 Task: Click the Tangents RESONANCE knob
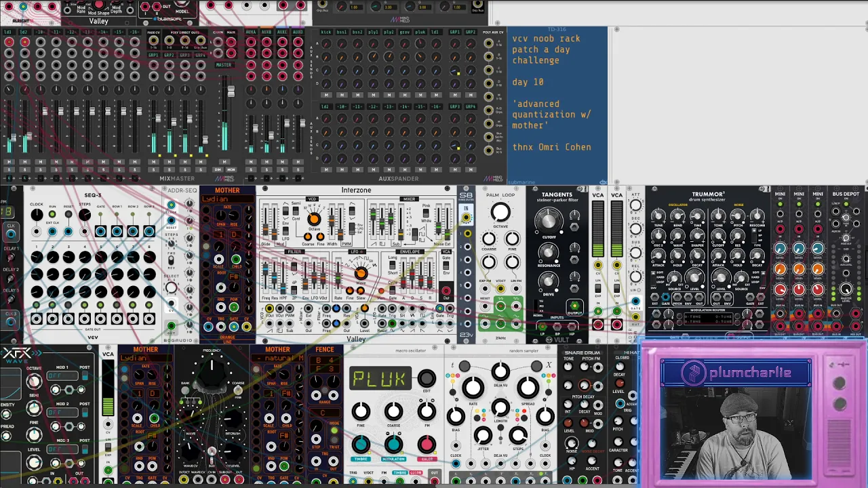[548, 252]
